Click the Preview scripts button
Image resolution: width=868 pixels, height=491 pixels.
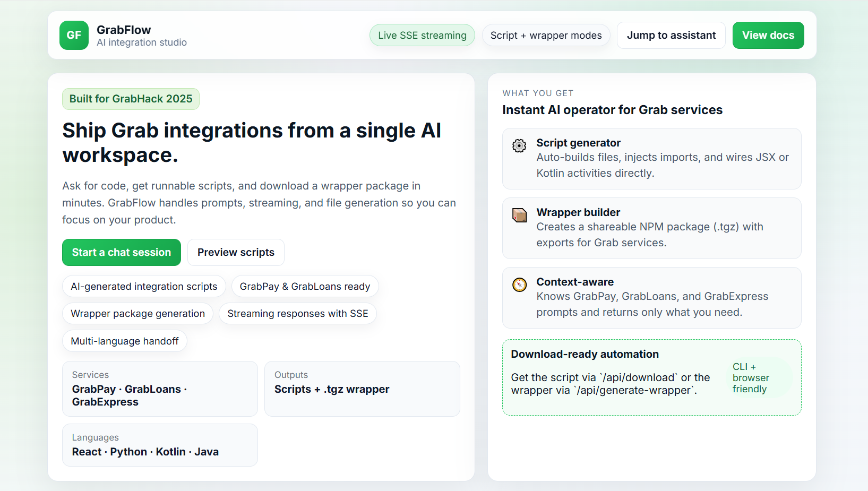tap(236, 252)
